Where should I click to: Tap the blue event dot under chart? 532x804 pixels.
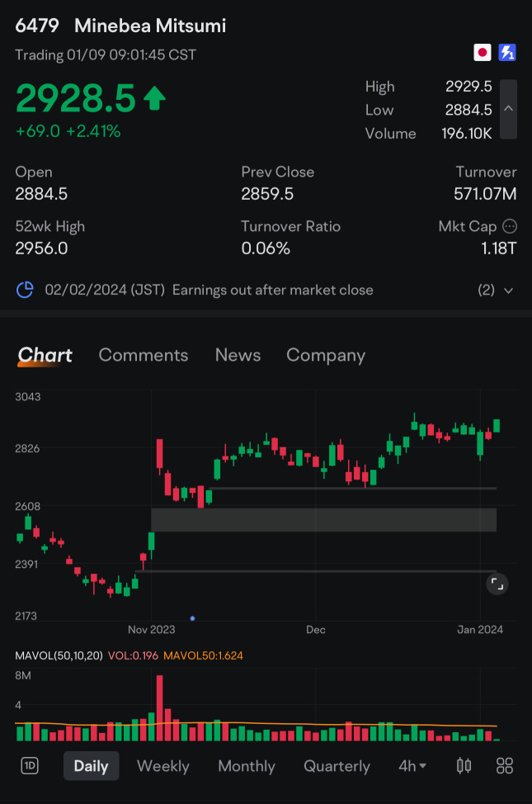coord(192,617)
